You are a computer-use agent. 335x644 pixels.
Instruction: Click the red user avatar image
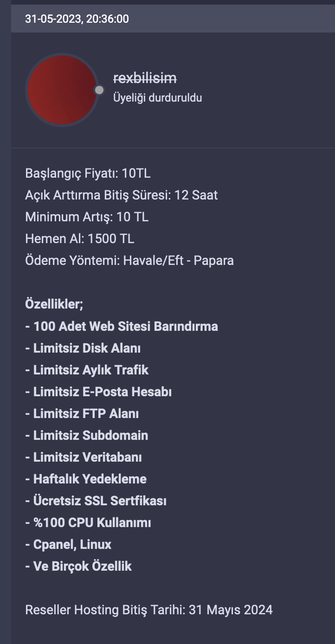62,90
